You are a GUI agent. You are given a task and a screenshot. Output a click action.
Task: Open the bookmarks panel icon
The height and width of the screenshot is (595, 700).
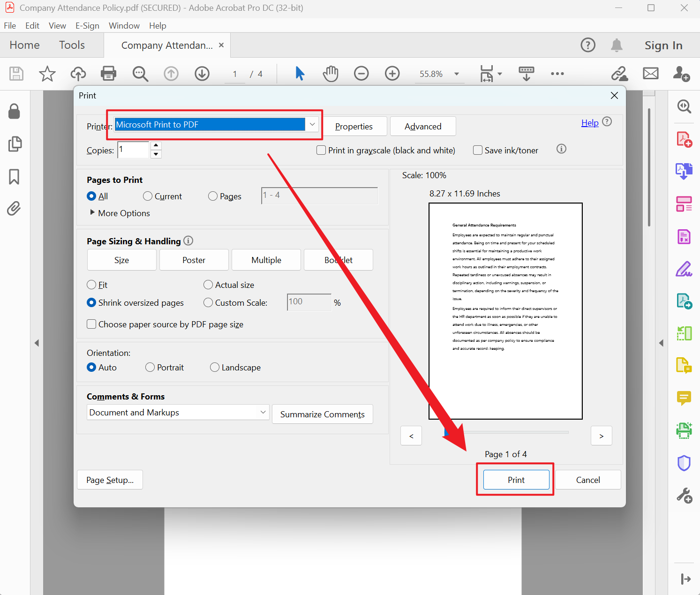(x=14, y=177)
